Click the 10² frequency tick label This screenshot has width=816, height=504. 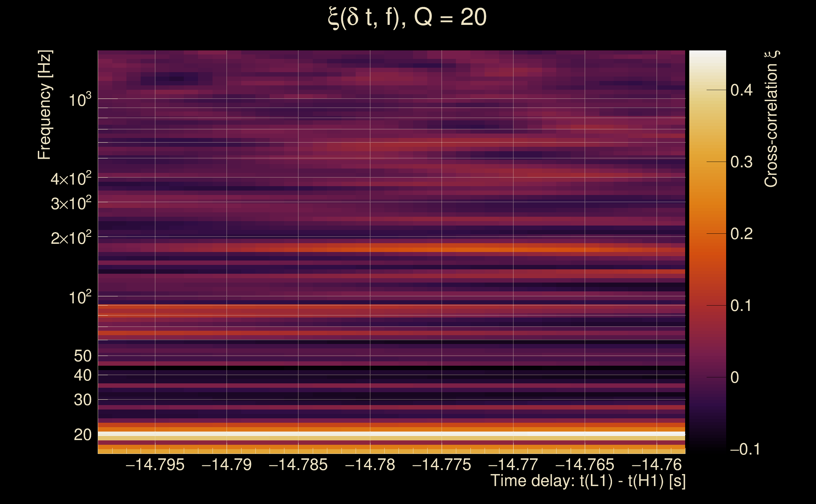80,297
